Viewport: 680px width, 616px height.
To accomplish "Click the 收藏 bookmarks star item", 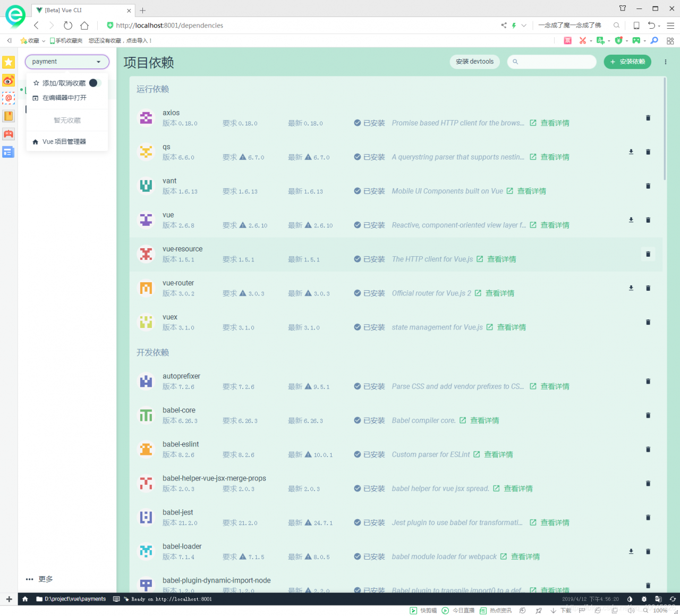I will (x=30, y=40).
